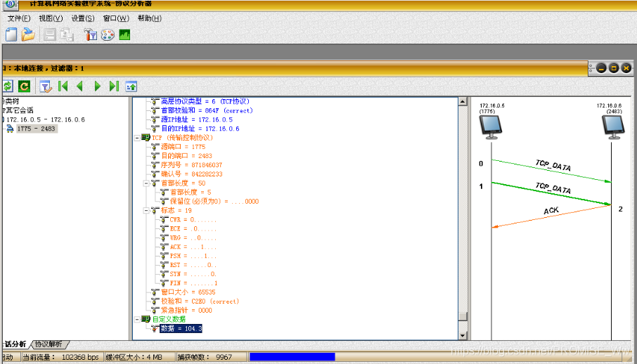637x364 pixels.
Task: Click the green restart capture icon
Action: (24, 86)
